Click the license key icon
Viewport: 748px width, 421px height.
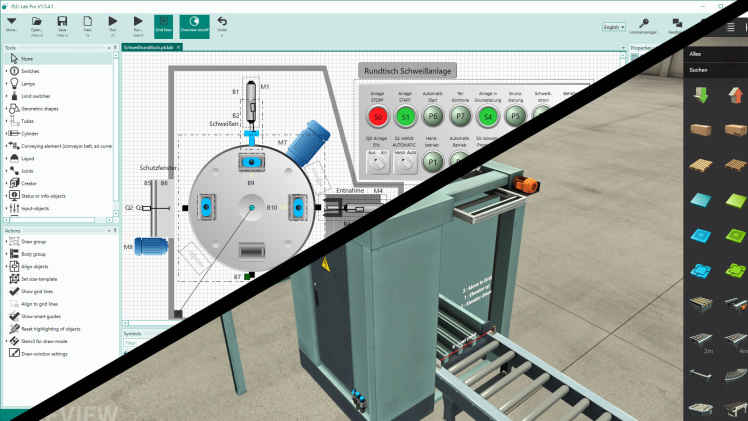click(646, 24)
